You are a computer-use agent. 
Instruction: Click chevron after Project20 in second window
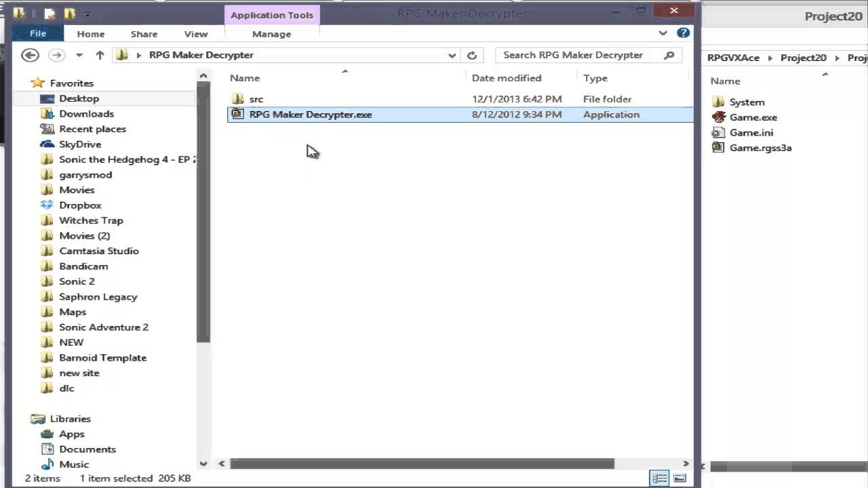pyautogui.click(x=837, y=58)
